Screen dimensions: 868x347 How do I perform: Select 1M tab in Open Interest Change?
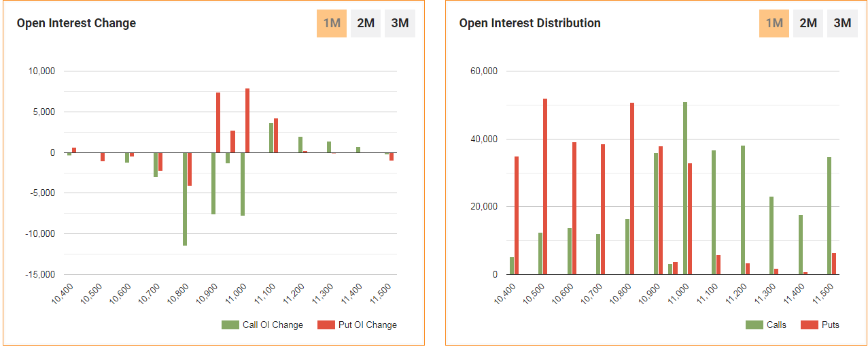pos(332,23)
